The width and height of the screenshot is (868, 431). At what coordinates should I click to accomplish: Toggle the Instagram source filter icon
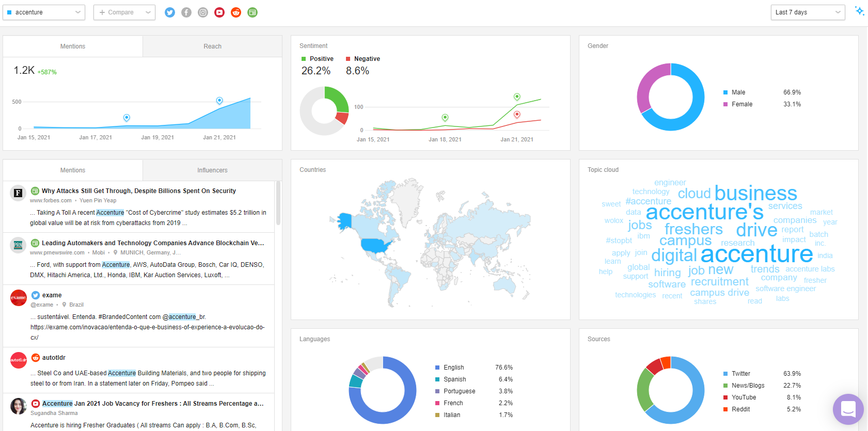point(203,12)
